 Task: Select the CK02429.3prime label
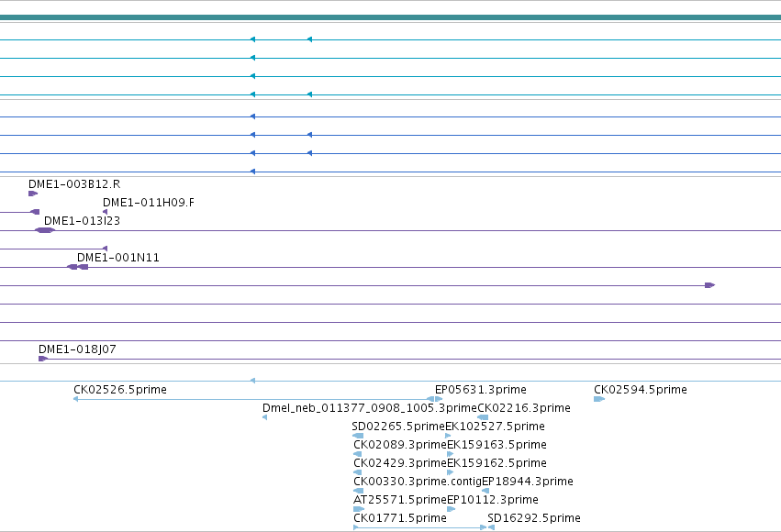pyautogui.click(x=400, y=463)
